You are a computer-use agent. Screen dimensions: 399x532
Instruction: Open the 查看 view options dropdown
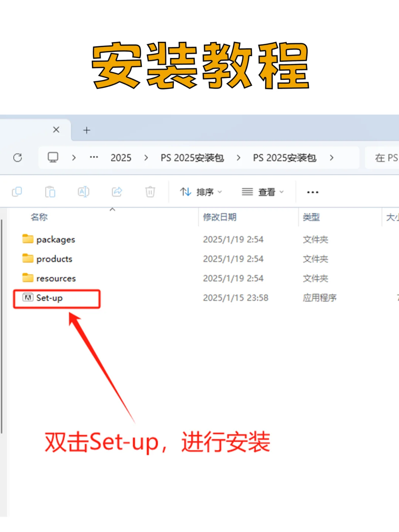pos(263,192)
